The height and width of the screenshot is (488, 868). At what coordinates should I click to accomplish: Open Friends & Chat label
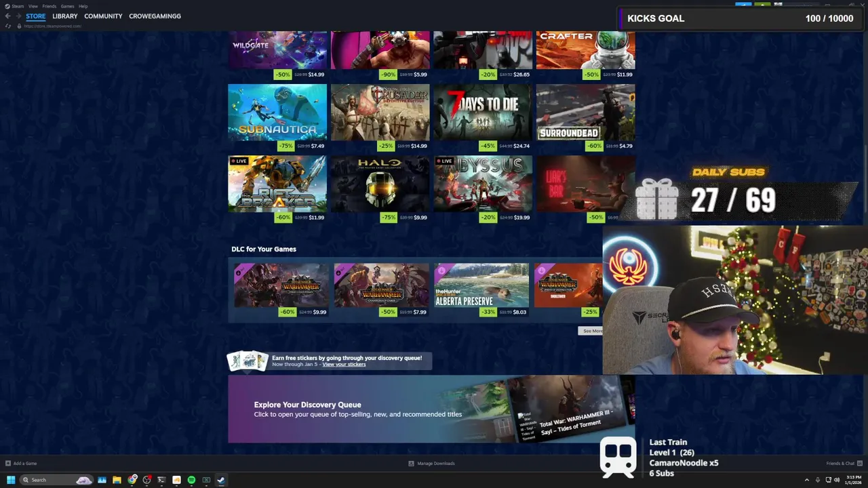pos(840,464)
